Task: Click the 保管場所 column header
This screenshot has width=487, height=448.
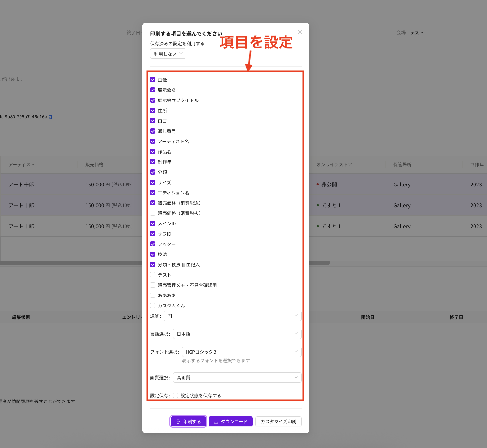Action: coord(402,165)
